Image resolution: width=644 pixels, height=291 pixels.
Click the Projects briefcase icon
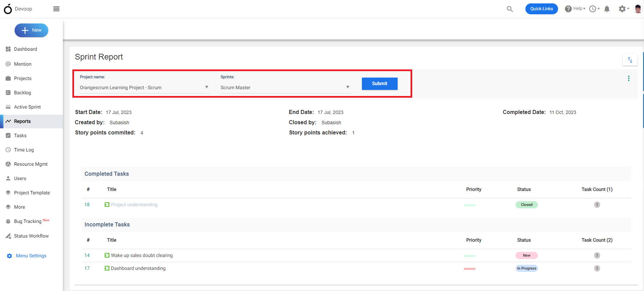click(8, 78)
